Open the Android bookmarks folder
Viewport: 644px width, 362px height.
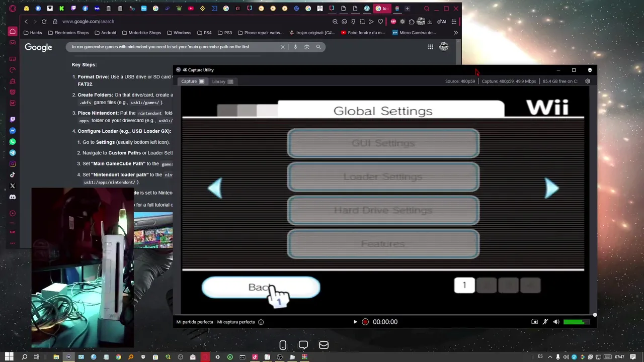click(x=105, y=33)
